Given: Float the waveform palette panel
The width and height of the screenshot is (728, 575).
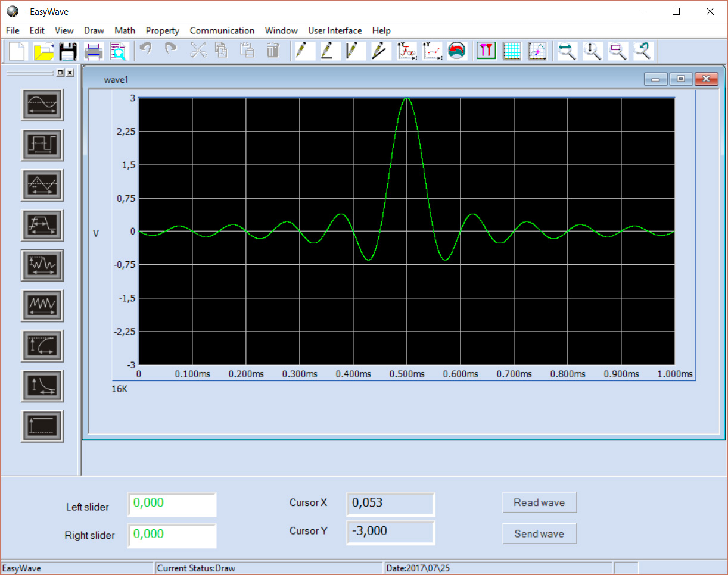Looking at the screenshot, I should [x=60, y=73].
